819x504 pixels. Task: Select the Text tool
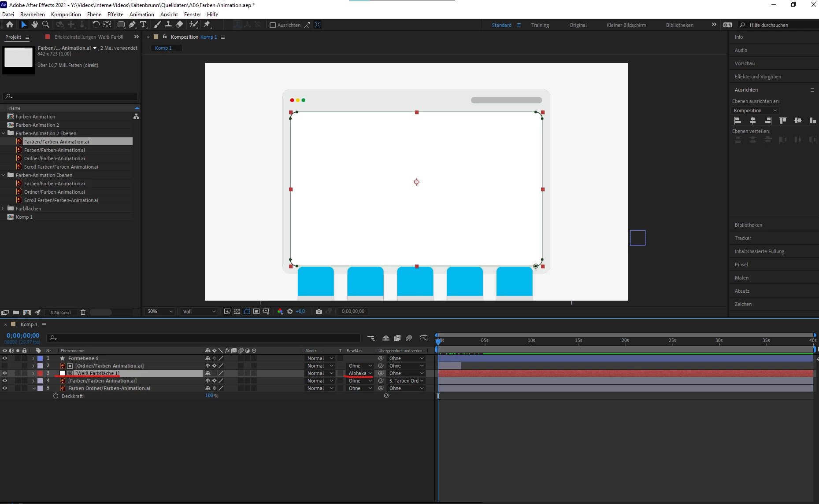pos(143,25)
